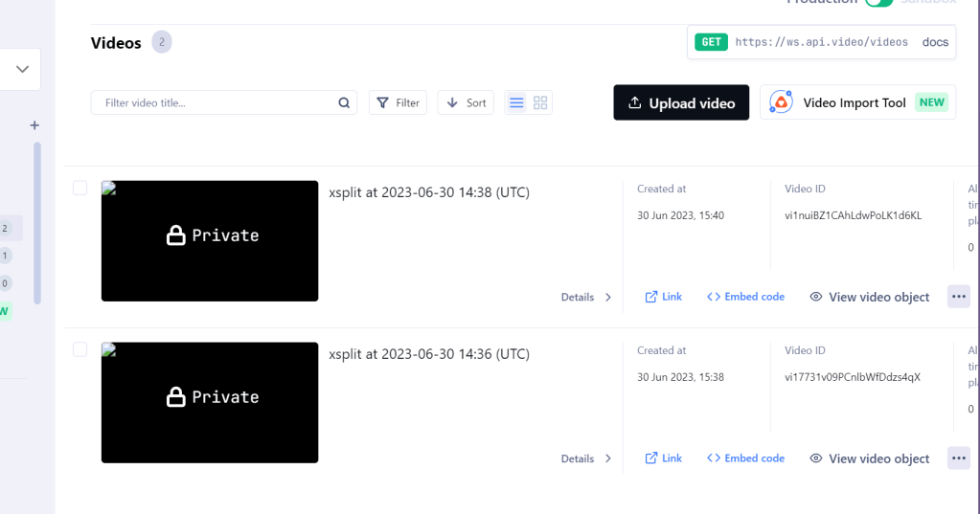Open more options for 14:36 video

(x=959, y=458)
